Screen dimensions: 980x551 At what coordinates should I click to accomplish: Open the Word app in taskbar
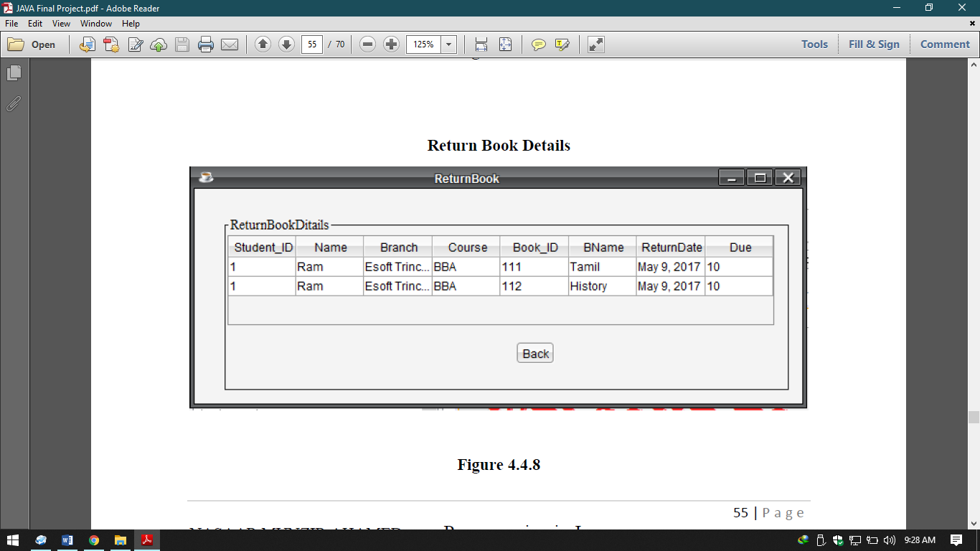click(67, 540)
